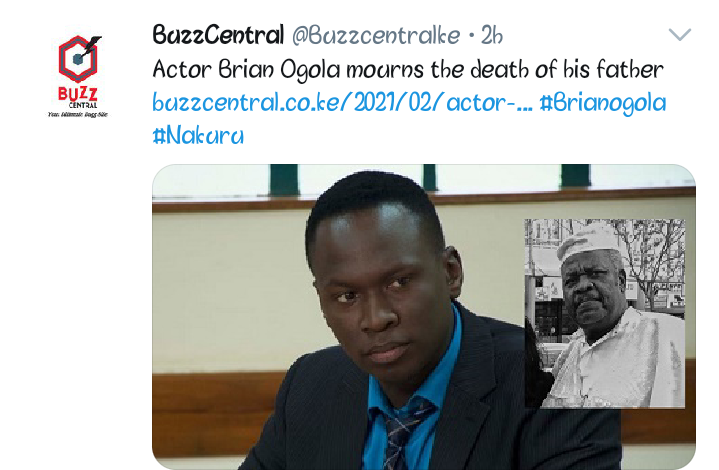Open the #Brianogola hashtag
This screenshot has width=719, height=470.
click(603, 103)
